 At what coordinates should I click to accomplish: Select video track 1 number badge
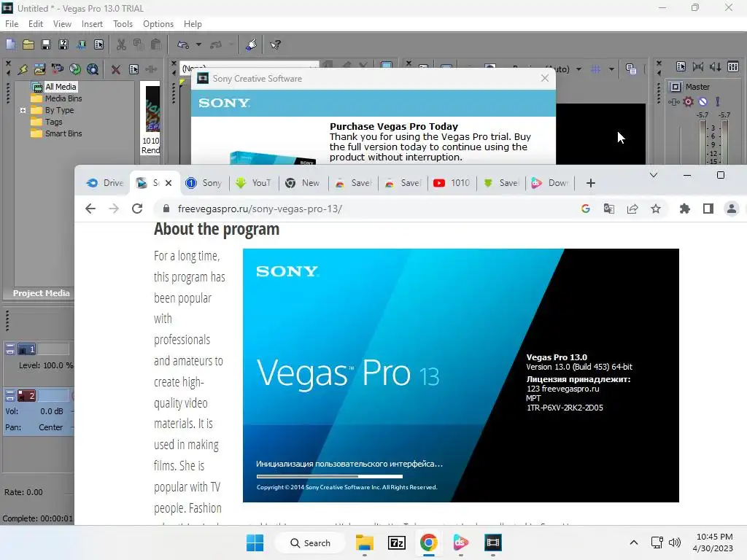click(x=27, y=349)
